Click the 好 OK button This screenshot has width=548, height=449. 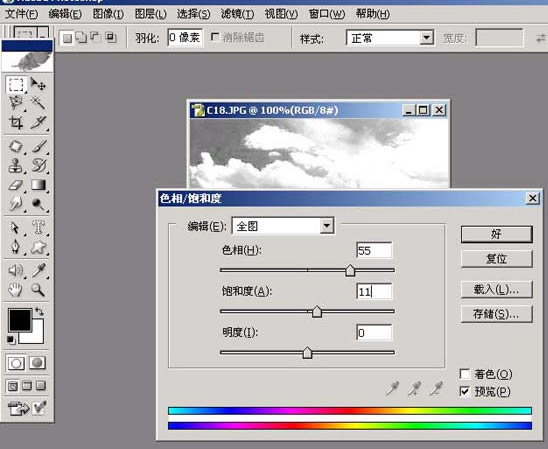click(x=497, y=234)
